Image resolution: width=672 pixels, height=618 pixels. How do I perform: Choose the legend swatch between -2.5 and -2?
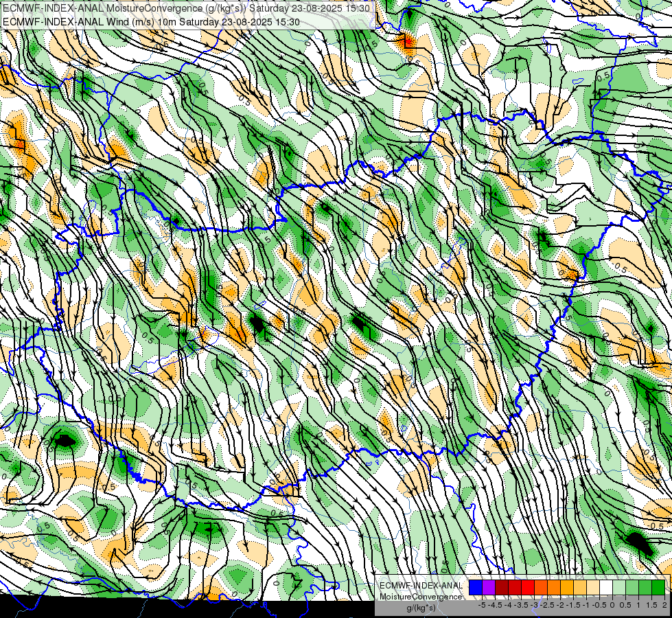point(554,587)
